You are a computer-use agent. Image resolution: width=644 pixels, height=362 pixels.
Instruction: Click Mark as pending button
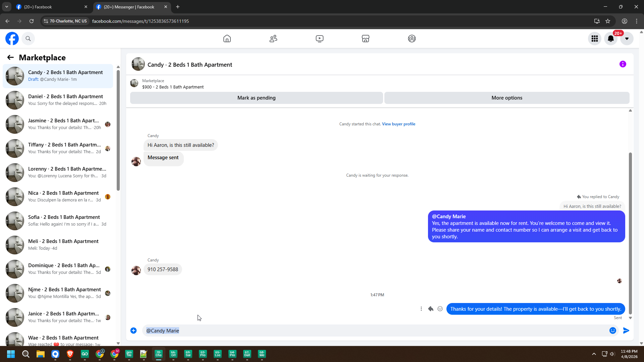[x=256, y=98]
